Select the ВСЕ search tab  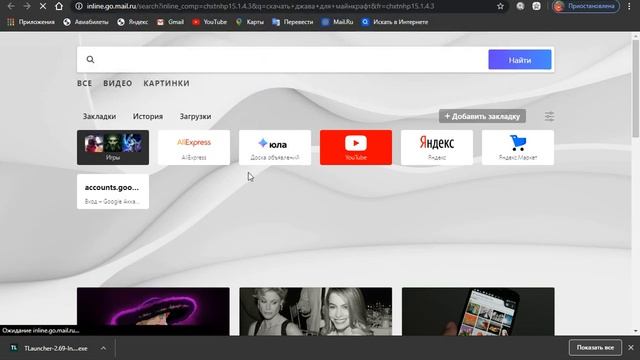(x=84, y=83)
